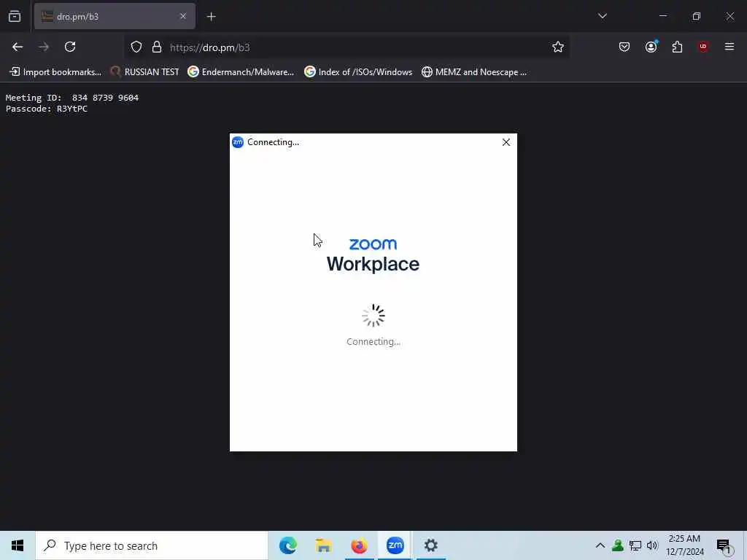
Task: Open the Pocket save icon
Action: pos(624,47)
